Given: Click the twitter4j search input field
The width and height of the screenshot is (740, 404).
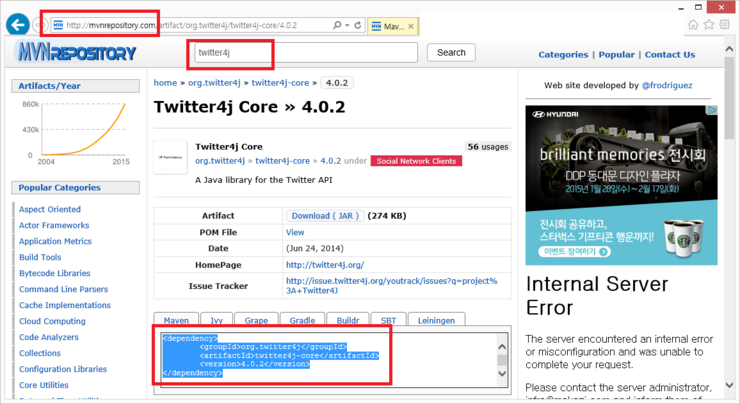Looking at the screenshot, I should coord(304,52).
